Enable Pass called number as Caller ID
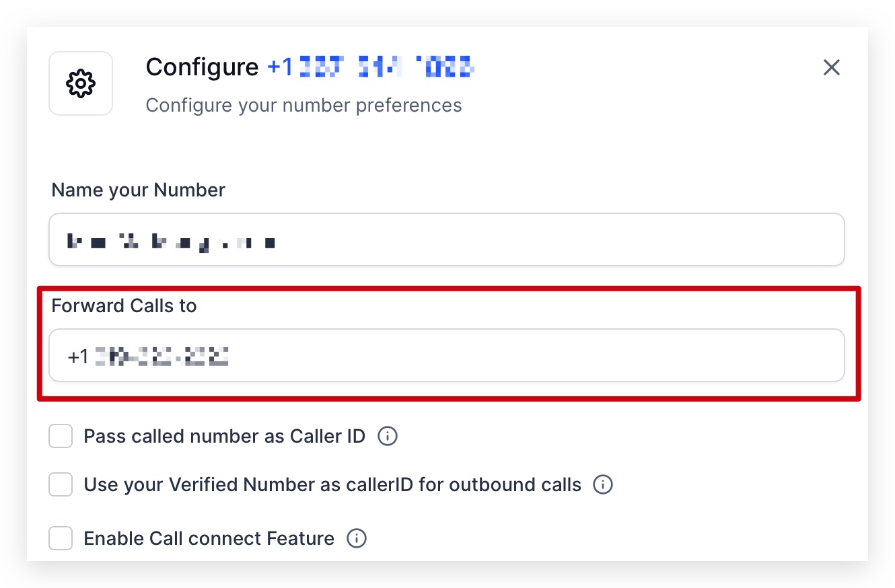Image resolution: width=895 pixels, height=588 pixels. [x=61, y=436]
